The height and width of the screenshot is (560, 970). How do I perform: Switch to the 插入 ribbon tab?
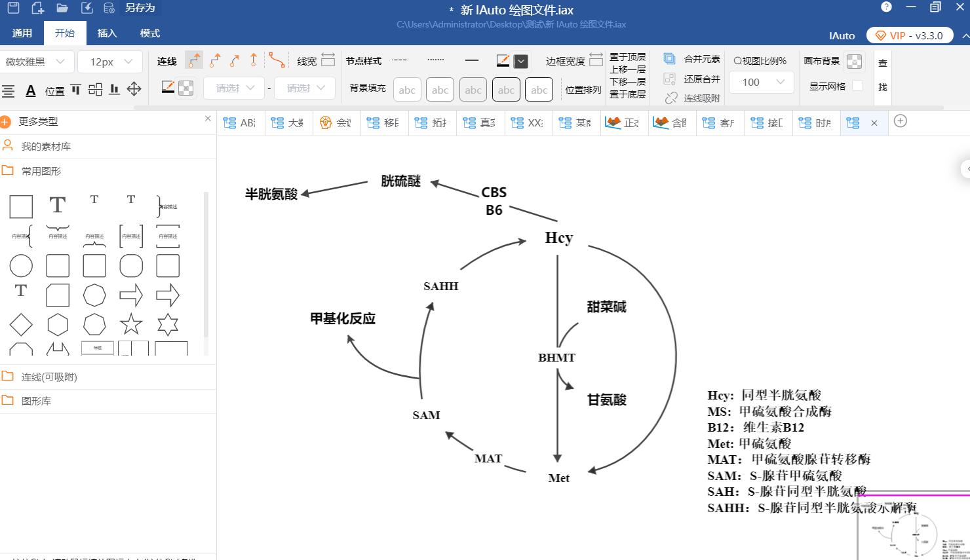[107, 33]
